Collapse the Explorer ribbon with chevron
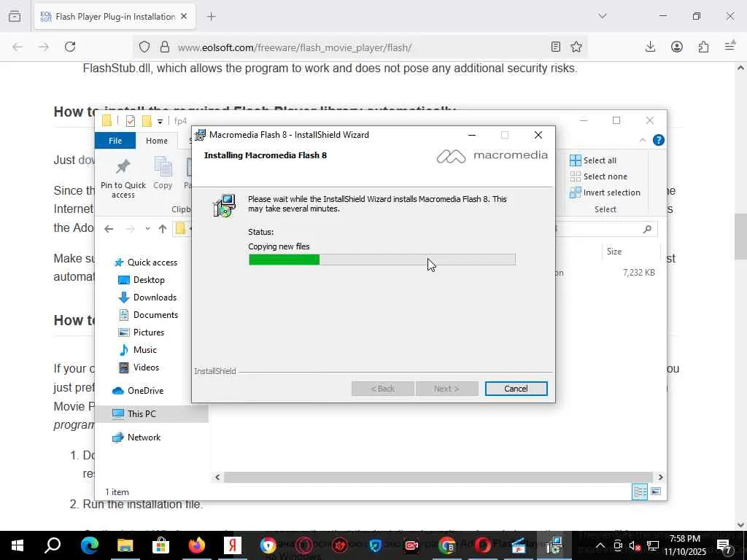 click(642, 140)
